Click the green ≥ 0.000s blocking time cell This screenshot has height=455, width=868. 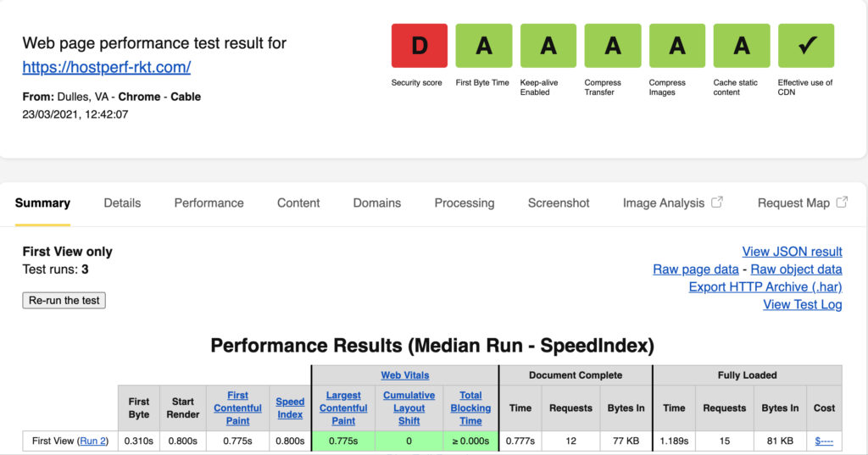470,441
